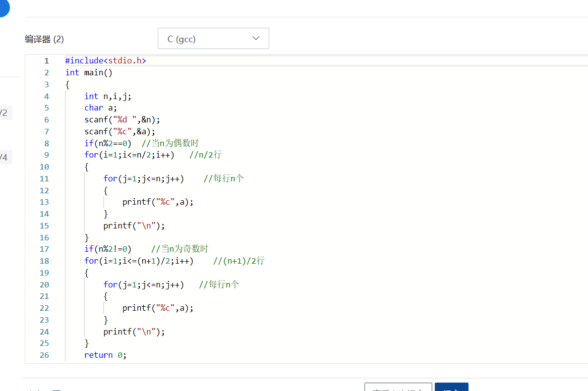Screen dimensions: 588x391
Task: Click the for(j=1;j<=n;j++) loop on line 20
Action: [x=144, y=284]
